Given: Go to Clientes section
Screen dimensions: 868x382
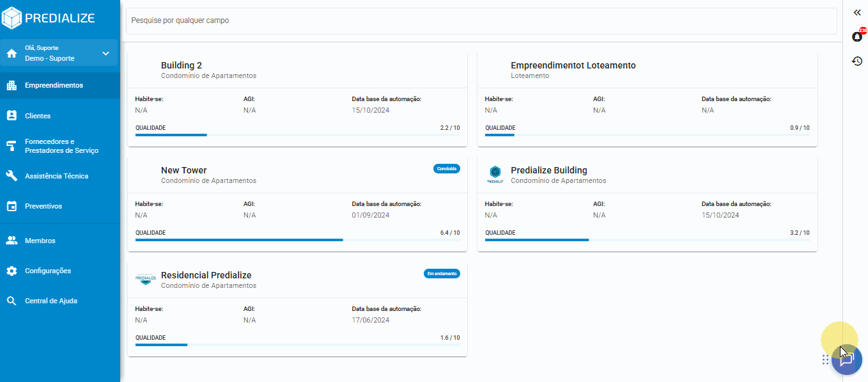Looking at the screenshot, I should pyautogui.click(x=38, y=116).
